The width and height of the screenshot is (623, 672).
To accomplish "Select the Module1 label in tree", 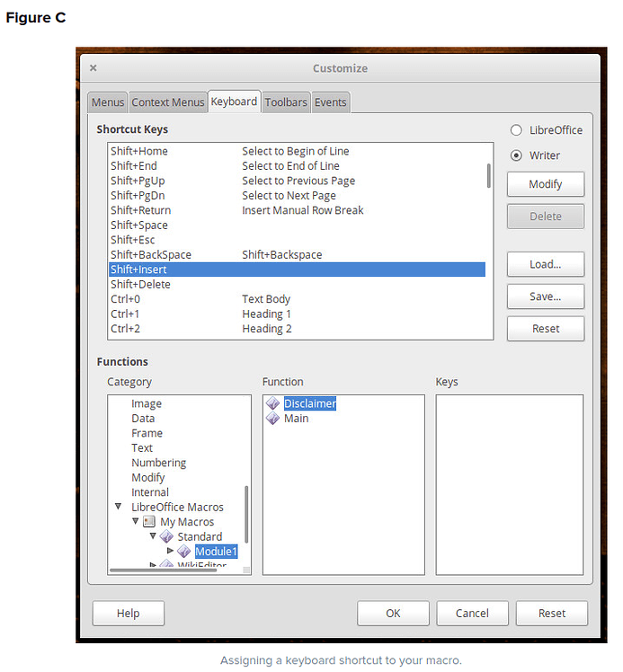I will (x=216, y=552).
